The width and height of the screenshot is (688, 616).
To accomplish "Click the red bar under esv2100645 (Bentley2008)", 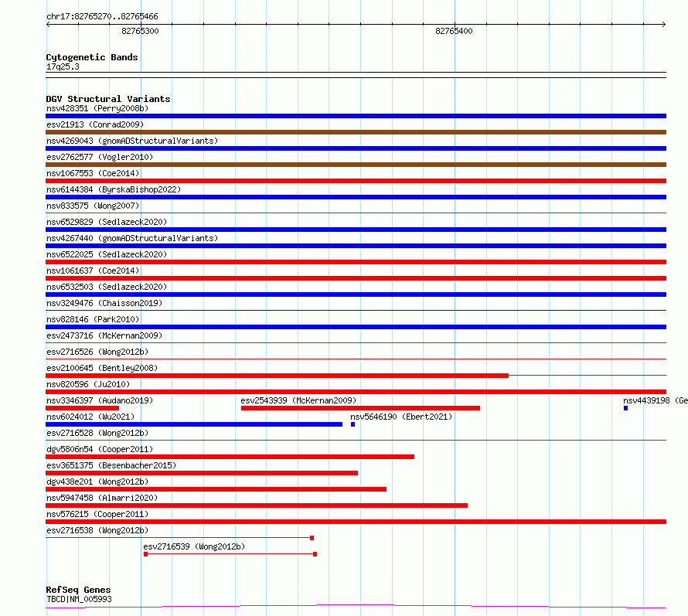I will (277, 376).
